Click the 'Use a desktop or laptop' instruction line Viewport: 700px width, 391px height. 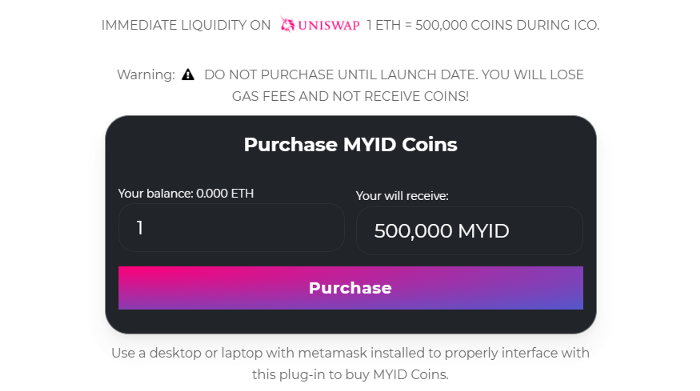pyautogui.click(x=350, y=353)
